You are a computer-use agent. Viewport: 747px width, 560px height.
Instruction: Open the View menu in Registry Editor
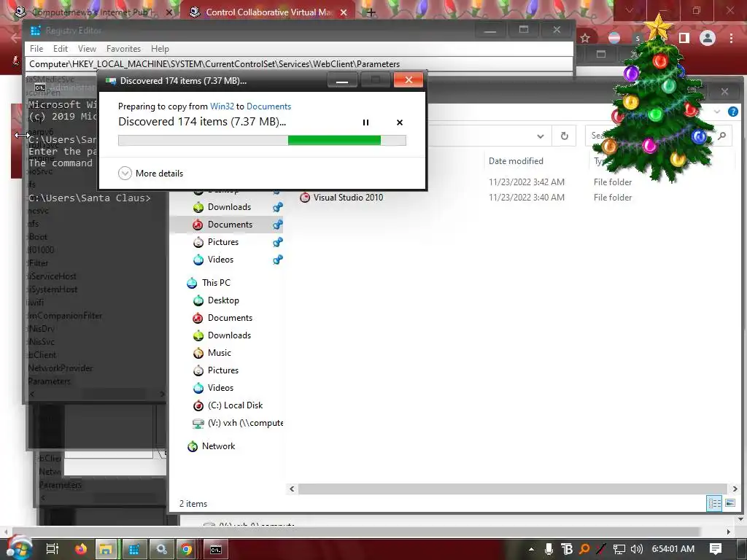[x=88, y=49]
